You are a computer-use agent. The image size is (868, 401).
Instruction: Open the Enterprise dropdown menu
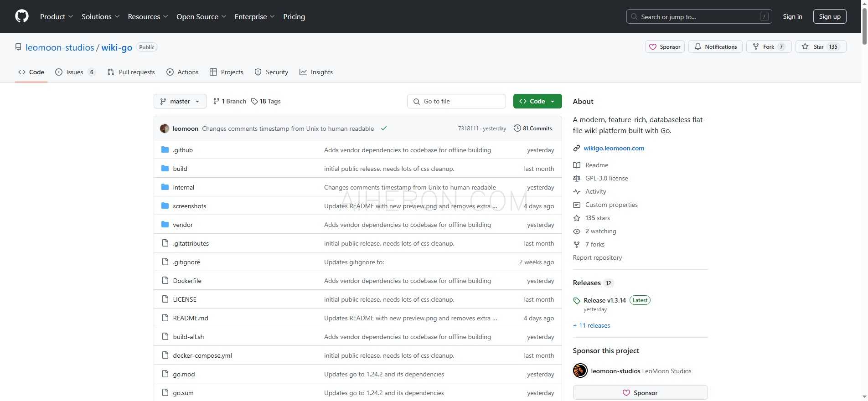click(254, 16)
